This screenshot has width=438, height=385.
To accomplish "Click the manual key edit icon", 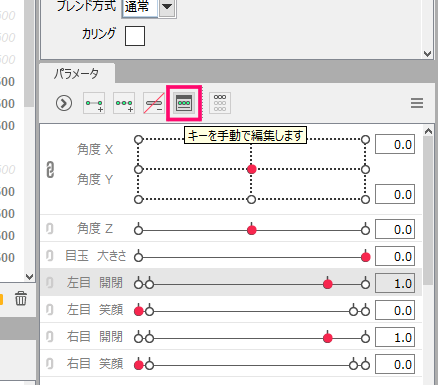I will click(184, 103).
